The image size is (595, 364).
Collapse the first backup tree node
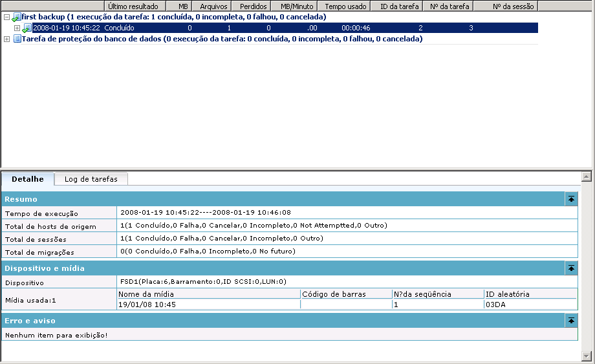click(x=6, y=17)
